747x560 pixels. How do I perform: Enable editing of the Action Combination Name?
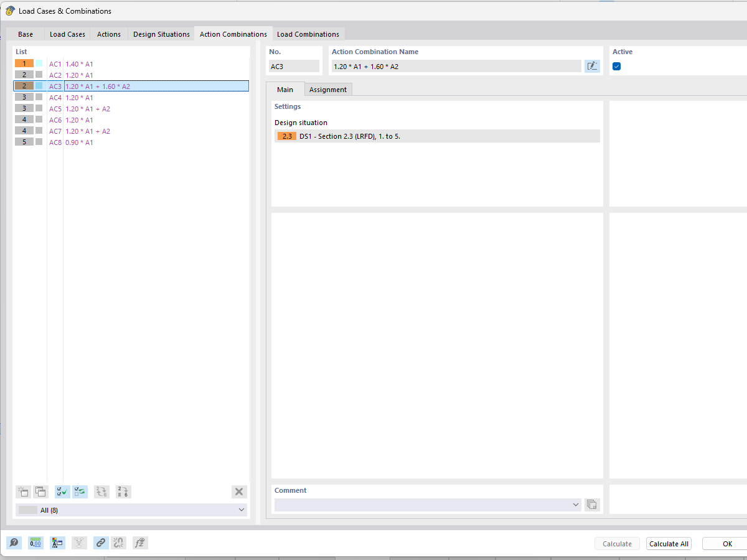592,66
